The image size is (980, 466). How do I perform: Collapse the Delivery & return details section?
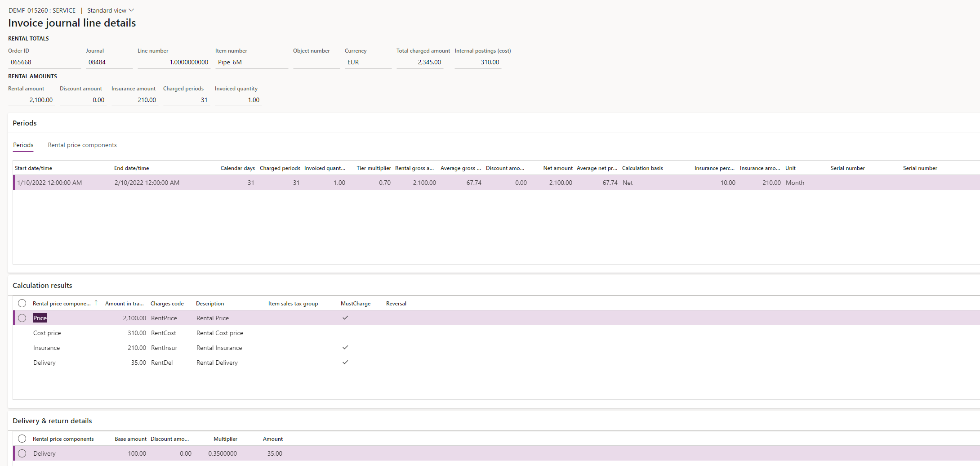click(52, 421)
